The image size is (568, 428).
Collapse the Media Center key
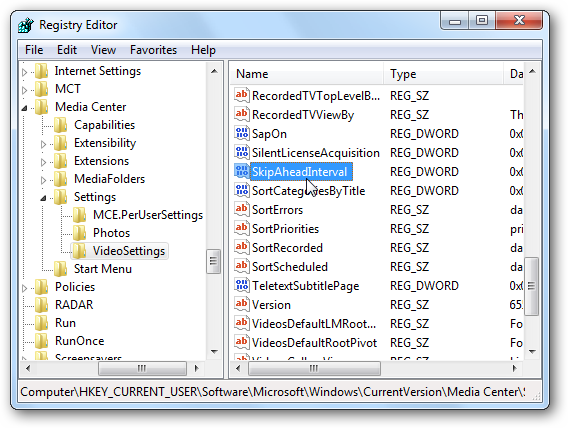pyautogui.click(x=24, y=108)
